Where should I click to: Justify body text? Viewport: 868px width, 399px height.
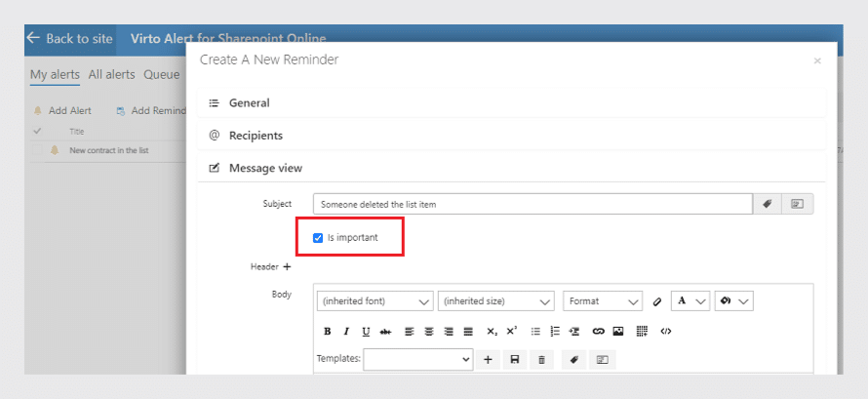tap(468, 332)
